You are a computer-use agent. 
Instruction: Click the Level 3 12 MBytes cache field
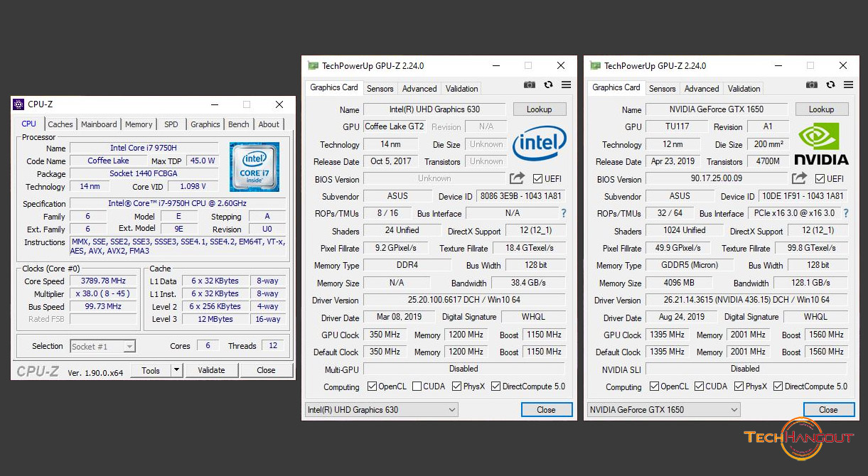[215, 319]
